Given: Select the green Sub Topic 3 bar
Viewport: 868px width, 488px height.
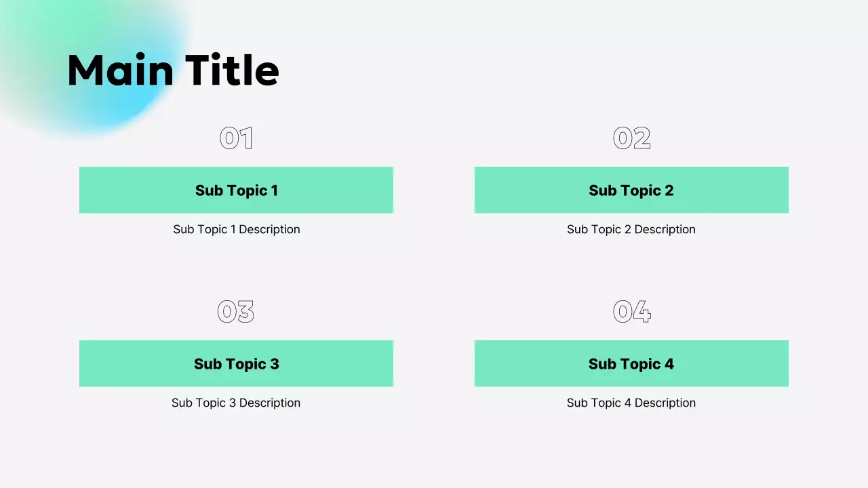Looking at the screenshot, I should click(x=236, y=364).
